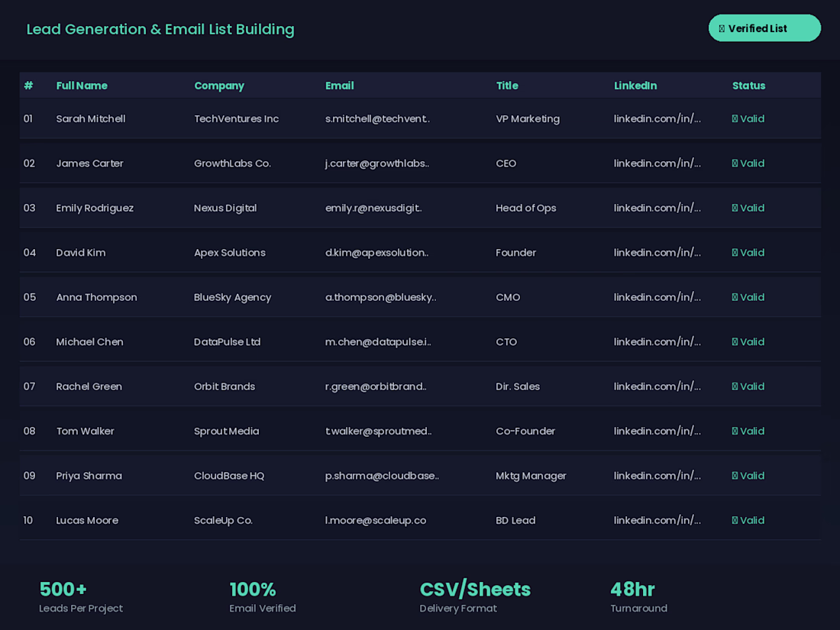The image size is (840, 630).
Task: Click the Valid status in Tom Walker's row
Action: pos(748,431)
